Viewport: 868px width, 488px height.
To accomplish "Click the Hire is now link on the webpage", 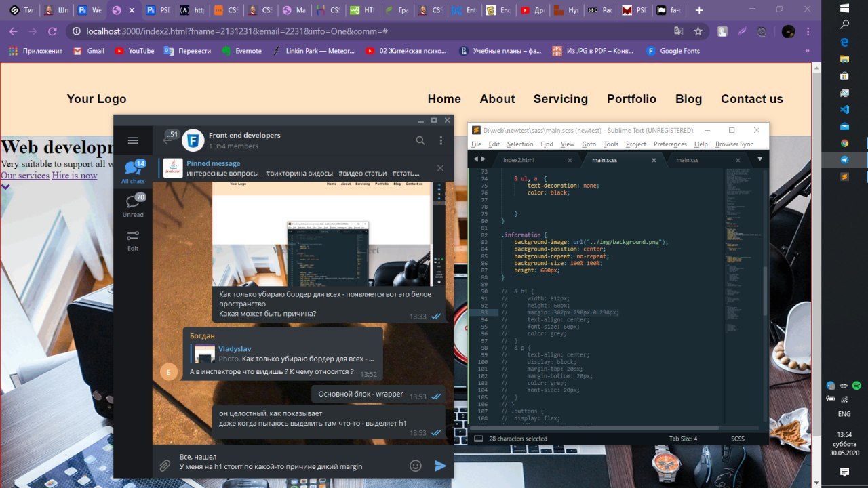I will (75, 176).
